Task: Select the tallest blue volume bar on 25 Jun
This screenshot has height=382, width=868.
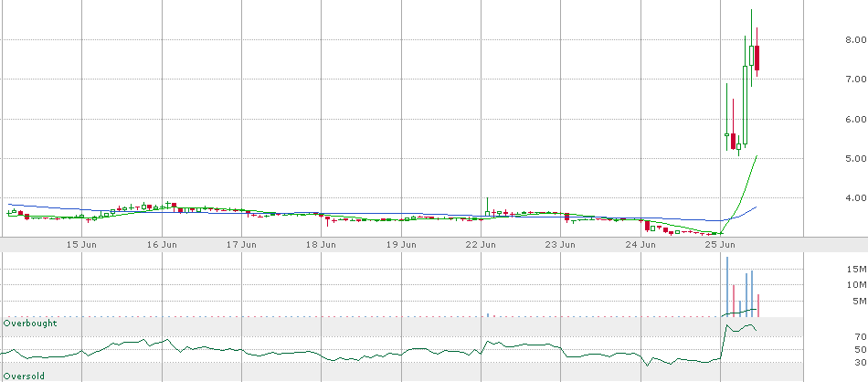Action: (727, 287)
